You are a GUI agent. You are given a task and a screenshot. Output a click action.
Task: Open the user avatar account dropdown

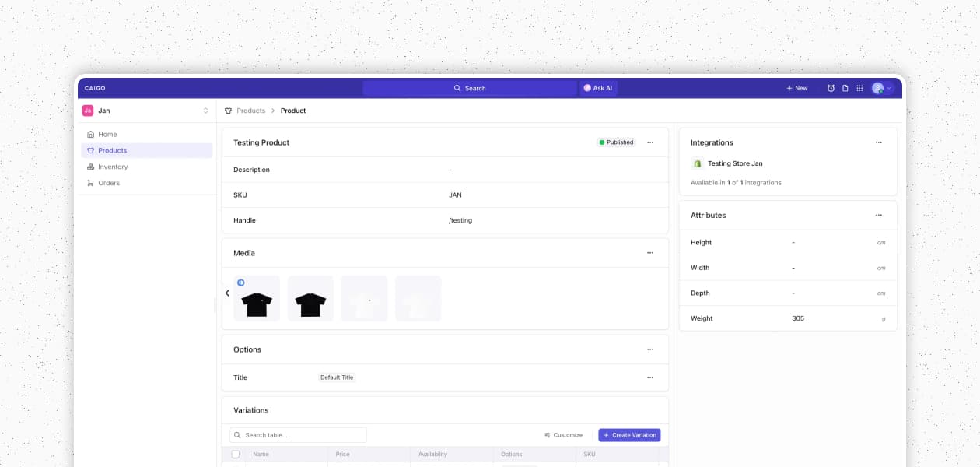(x=882, y=88)
